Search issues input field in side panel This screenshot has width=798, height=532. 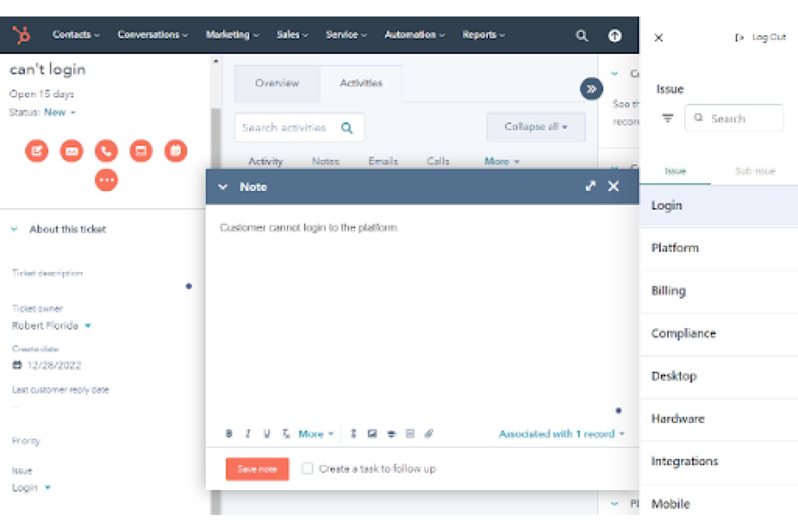[x=734, y=118]
